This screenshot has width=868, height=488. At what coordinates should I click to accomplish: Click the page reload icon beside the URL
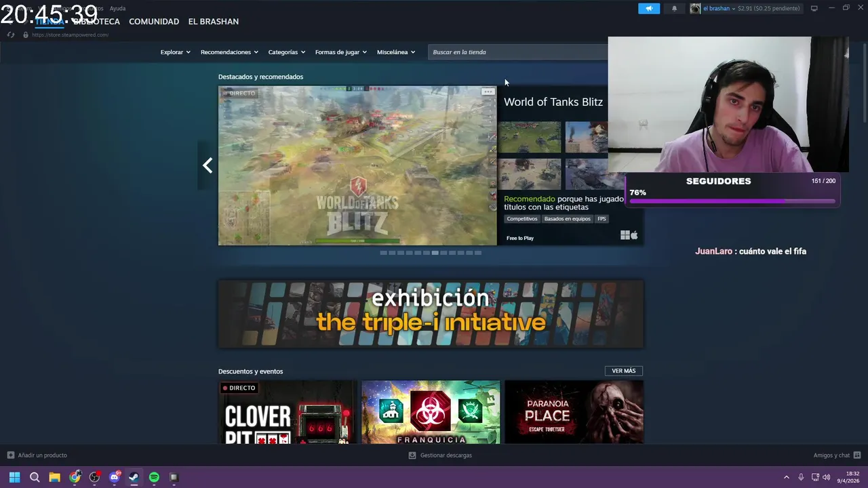(11, 35)
